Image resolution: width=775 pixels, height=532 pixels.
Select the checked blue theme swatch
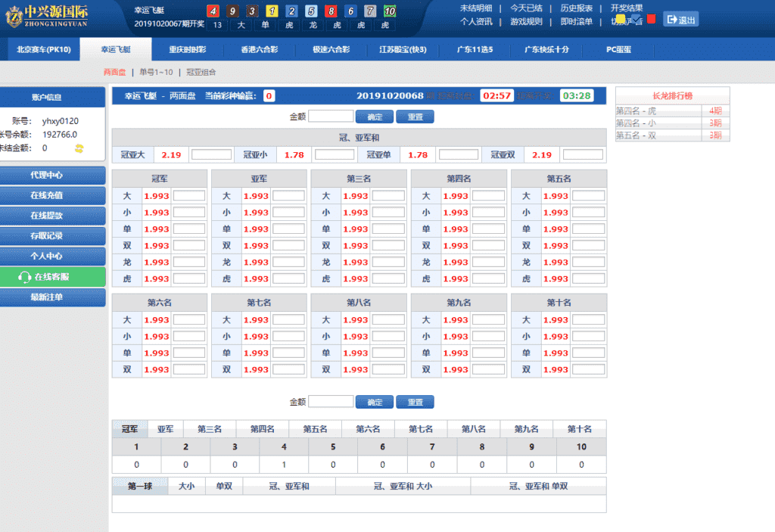636,19
